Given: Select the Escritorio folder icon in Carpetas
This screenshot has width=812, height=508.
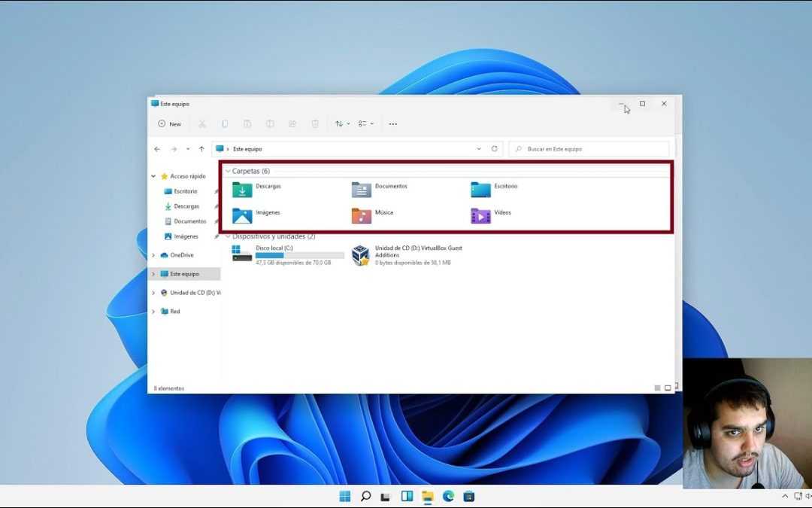Looking at the screenshot, I should click(x=480, y=190).
